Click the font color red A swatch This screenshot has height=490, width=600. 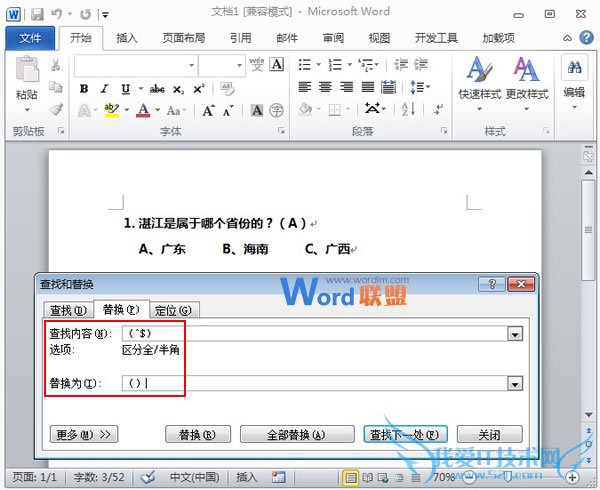(x=143, y=110)
